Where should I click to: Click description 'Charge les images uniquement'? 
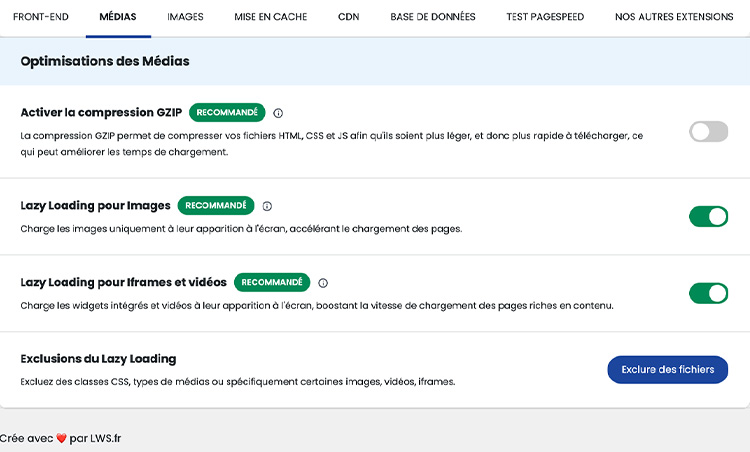[x=241, y=229]
